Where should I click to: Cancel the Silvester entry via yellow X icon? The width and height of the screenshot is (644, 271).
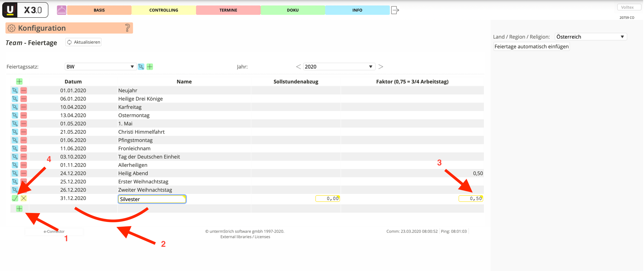(x=24, y=198)
